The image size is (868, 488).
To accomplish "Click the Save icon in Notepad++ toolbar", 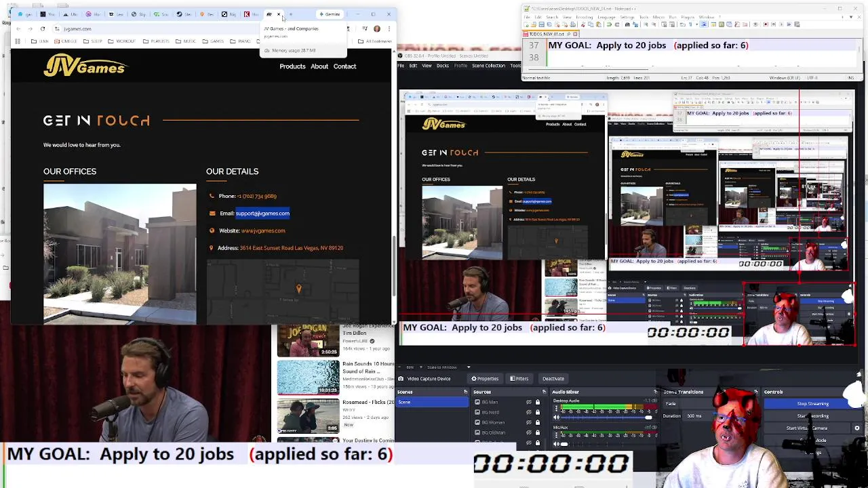I will [x=541, y=24].
